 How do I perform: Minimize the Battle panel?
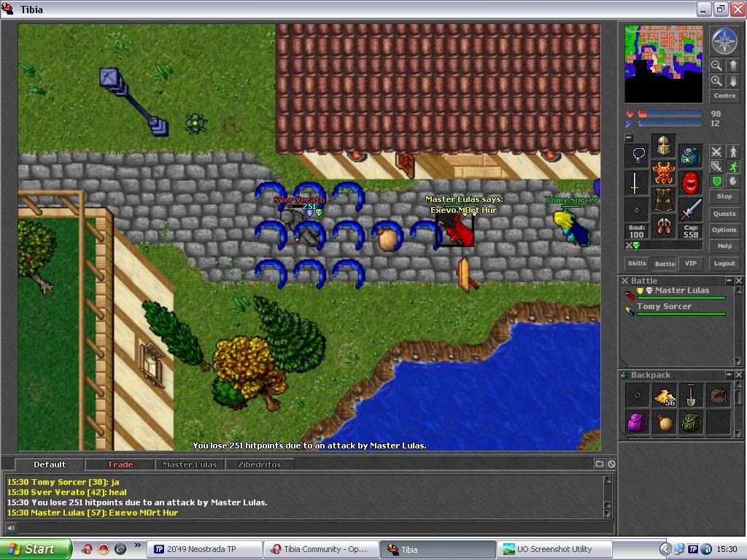pos(729,281)
